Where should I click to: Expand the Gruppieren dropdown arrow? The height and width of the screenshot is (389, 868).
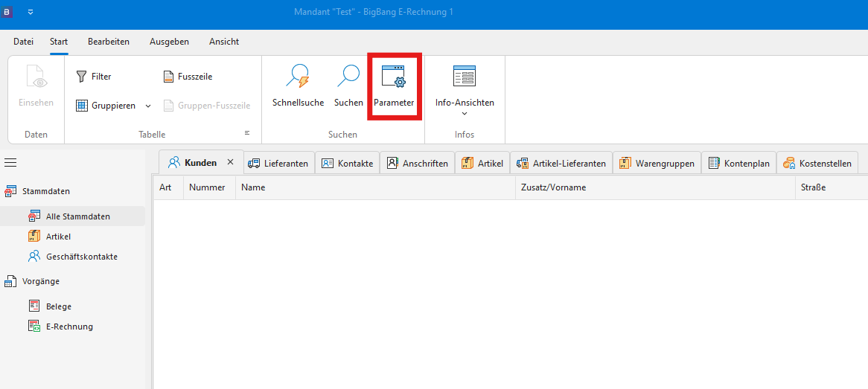[148, 106]
